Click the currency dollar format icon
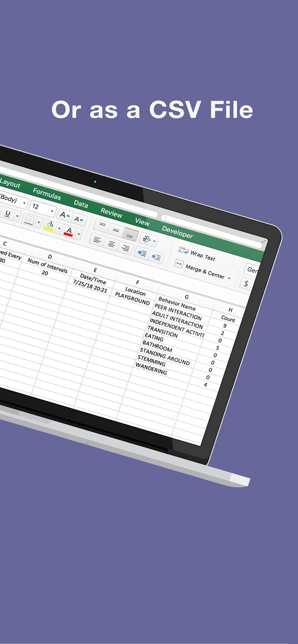This screenshot has height=644, width=298. pyautogui.click(x=246, y=284)
